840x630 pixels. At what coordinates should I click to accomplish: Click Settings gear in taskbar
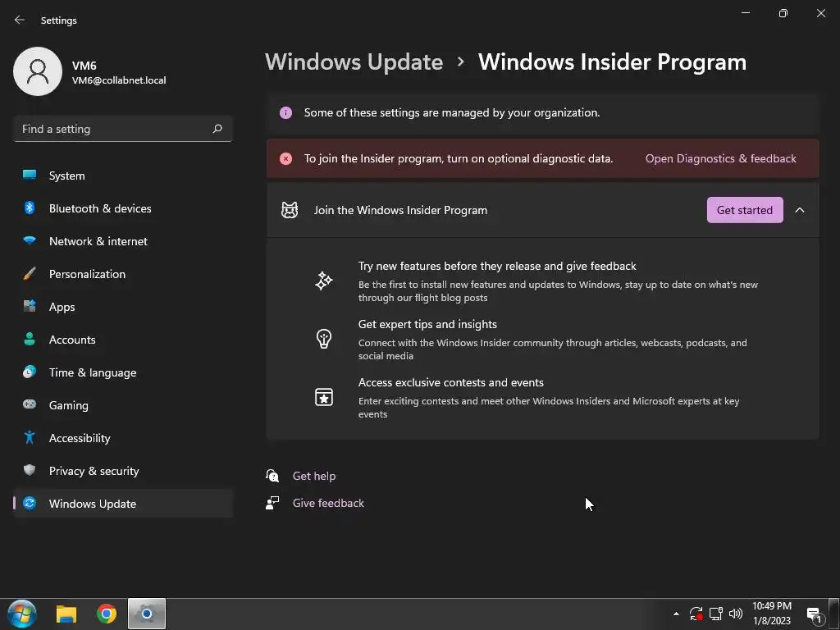tap(146, 614)
